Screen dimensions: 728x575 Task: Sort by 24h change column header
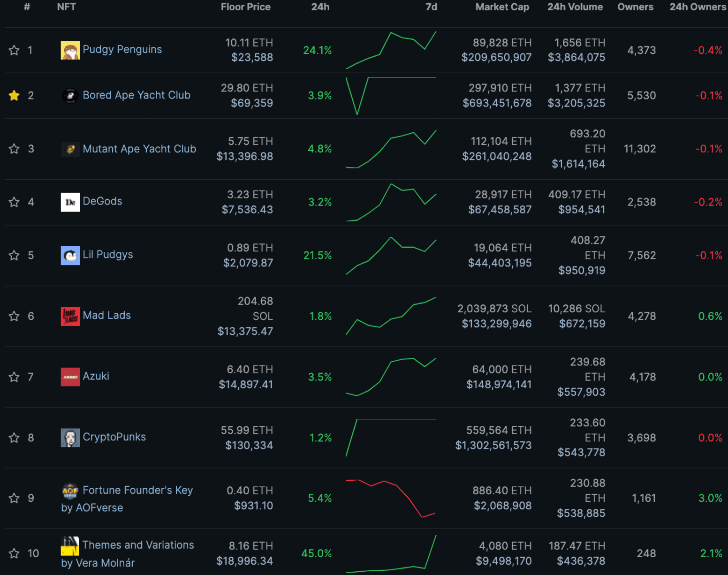point(320,7)
